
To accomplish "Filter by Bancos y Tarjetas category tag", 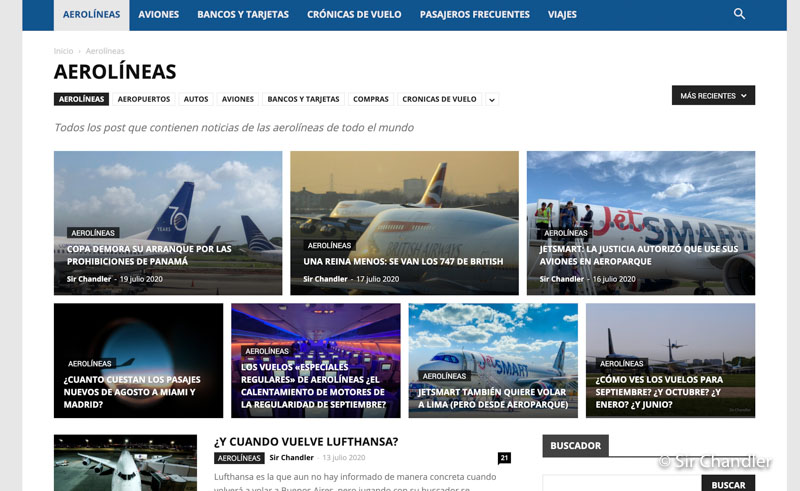I will coord(303,99).
